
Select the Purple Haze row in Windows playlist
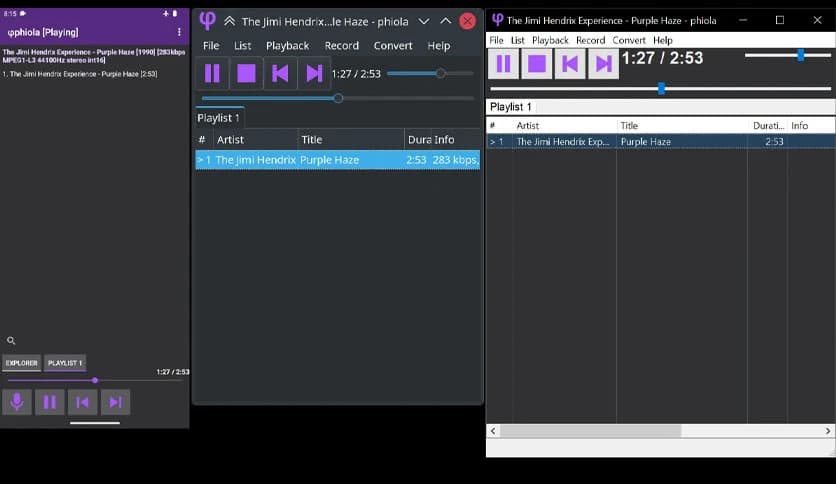coord(661,142)
